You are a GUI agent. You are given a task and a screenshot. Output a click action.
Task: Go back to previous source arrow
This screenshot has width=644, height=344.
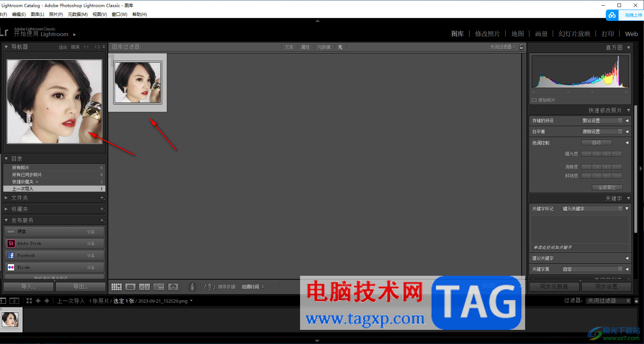point(38,301)
